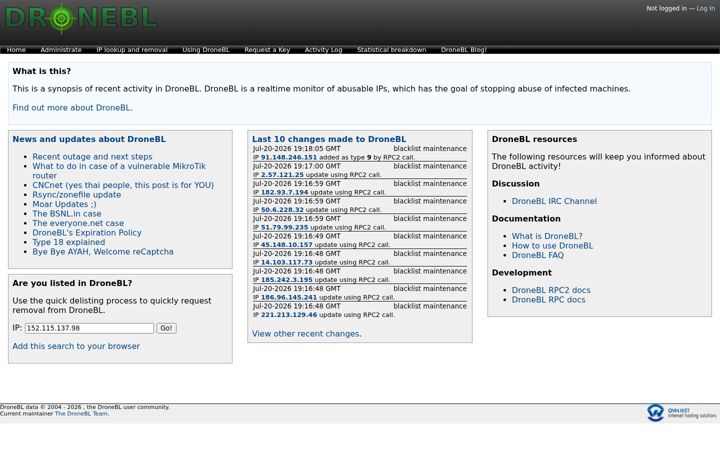Read 'Recent outage and next steps' post
The image size is (720, 450).
[92, 157]
